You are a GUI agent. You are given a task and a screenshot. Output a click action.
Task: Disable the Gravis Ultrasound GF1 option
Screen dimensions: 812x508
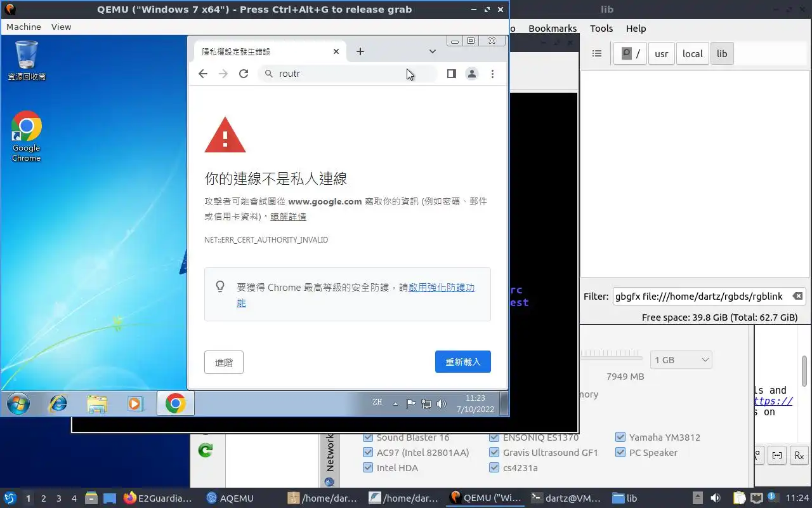click(x=494, y=453)
